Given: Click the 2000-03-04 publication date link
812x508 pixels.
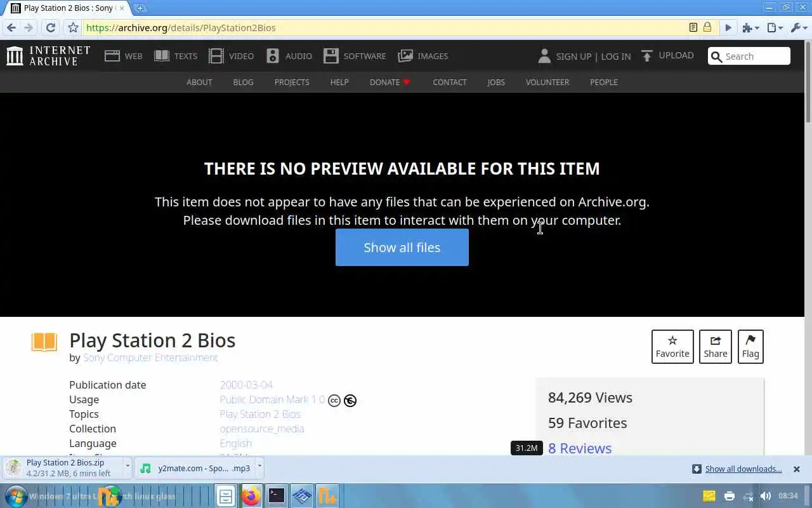Looking at the screenshot, I should [x=246, y=385].
